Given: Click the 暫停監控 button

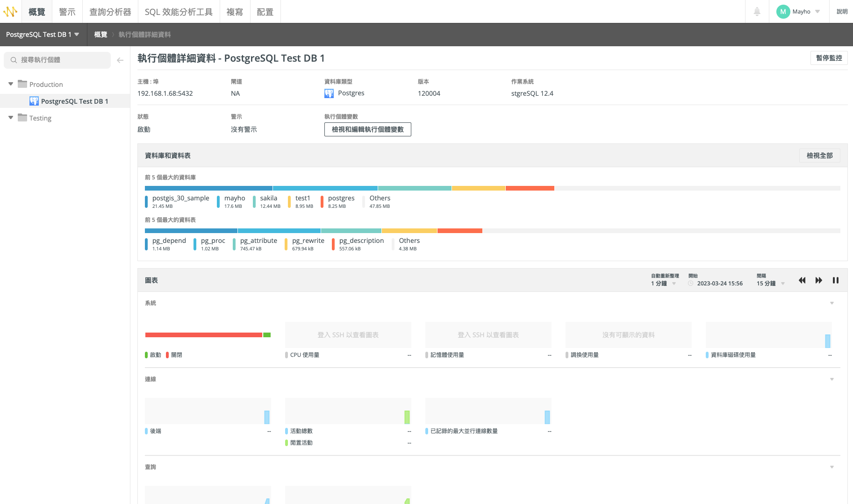Looking at the screenshot, I should coord(829,57).
